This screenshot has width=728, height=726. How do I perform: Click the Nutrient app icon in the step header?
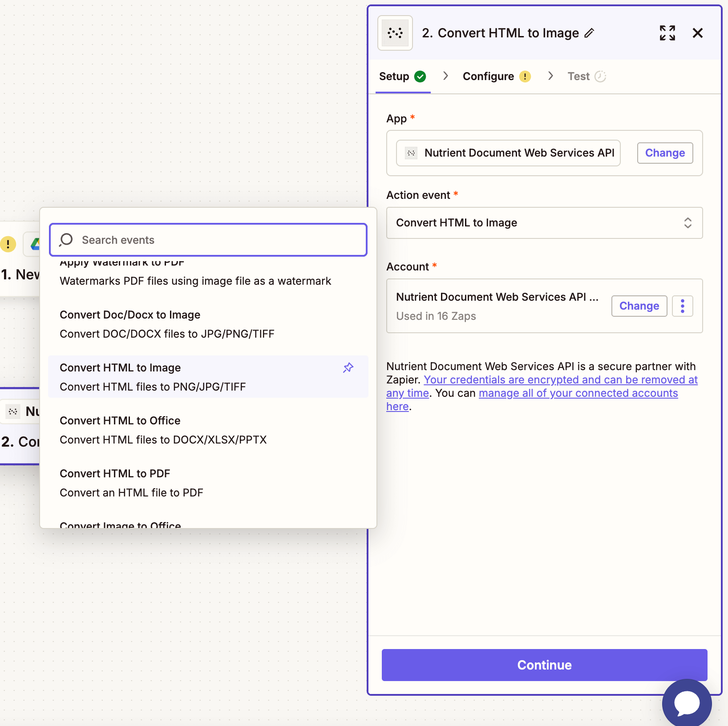point(395,32)
